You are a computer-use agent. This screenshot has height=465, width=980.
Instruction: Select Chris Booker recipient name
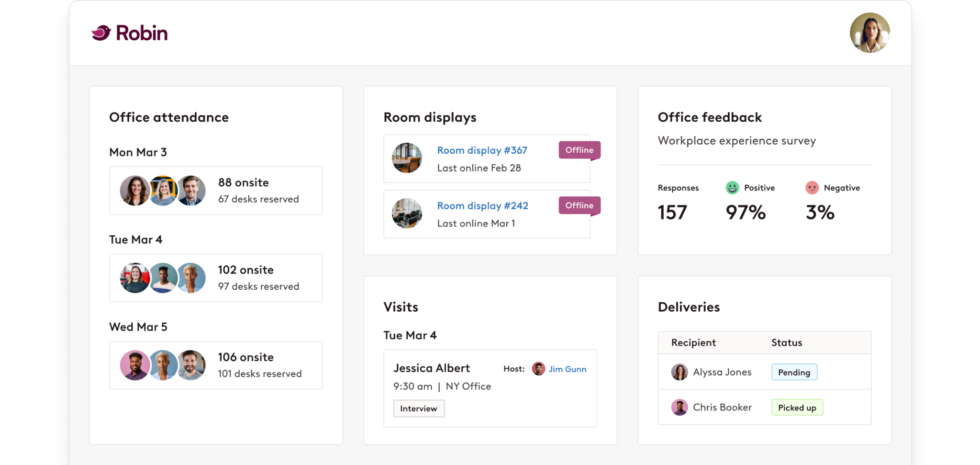pyautogui.click(x=722, y=408)
